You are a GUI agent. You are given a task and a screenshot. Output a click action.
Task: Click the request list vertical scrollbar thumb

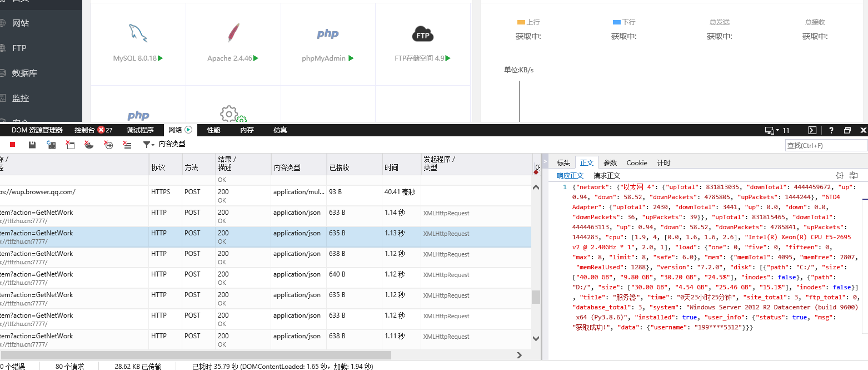536,297
